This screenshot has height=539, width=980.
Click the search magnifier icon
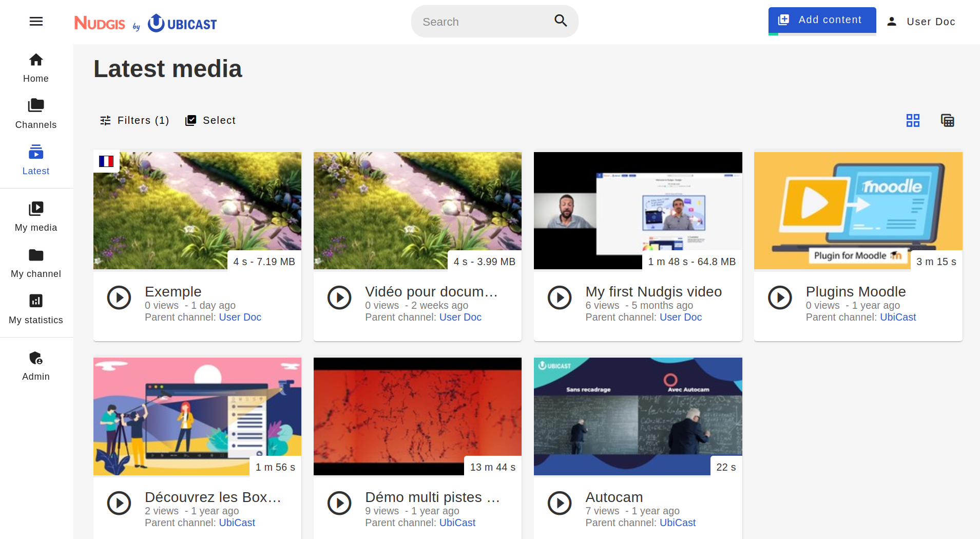click(x=561, y=21)
